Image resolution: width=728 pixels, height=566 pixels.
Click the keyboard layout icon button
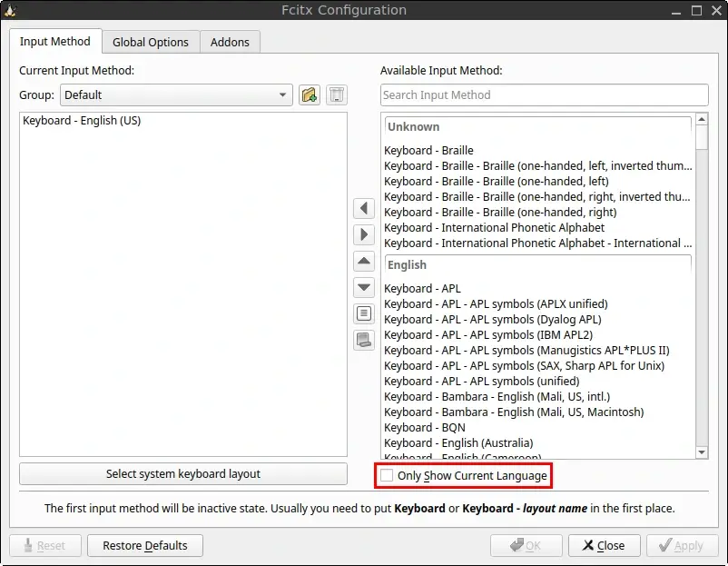(364, 340)
